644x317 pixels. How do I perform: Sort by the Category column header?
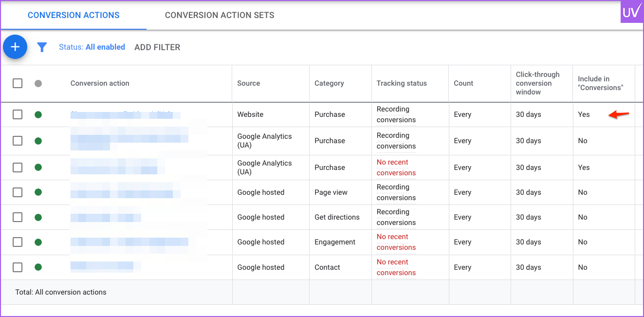(329, 83)
